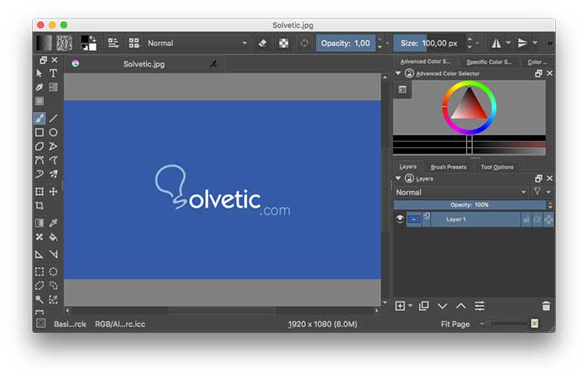Screen dimensions: 588x379
Task: Add a new layer
Action: pos(400,306)
